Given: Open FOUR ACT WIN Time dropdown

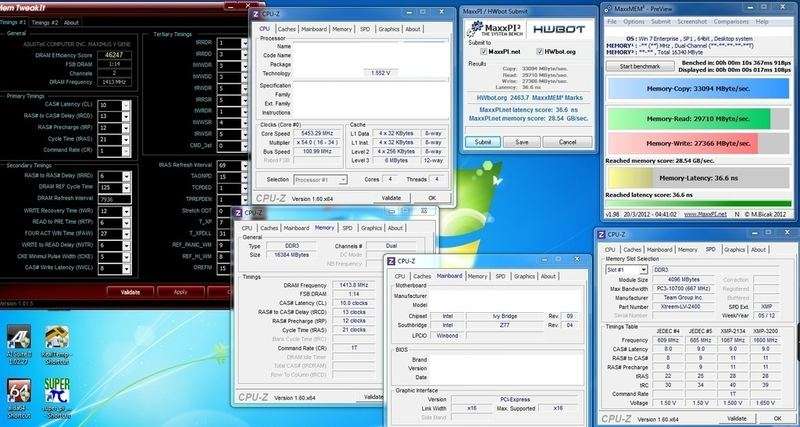Looking at the screenshot, I should [127, 234].
